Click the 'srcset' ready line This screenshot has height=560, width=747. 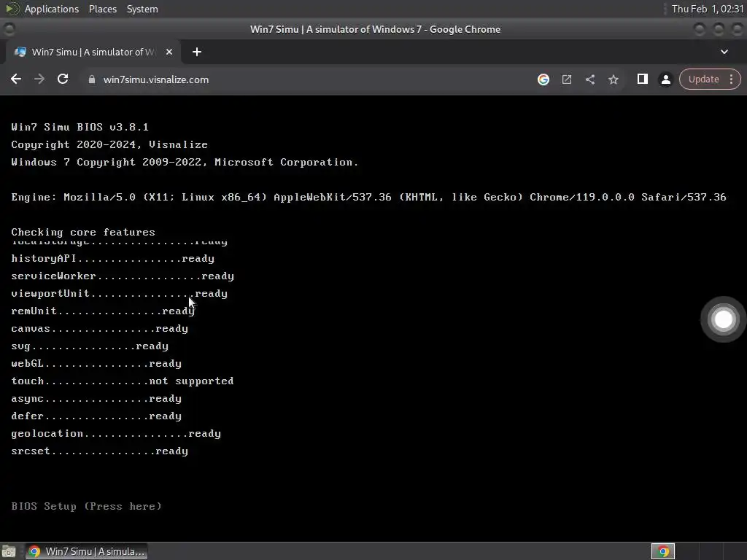99,451
